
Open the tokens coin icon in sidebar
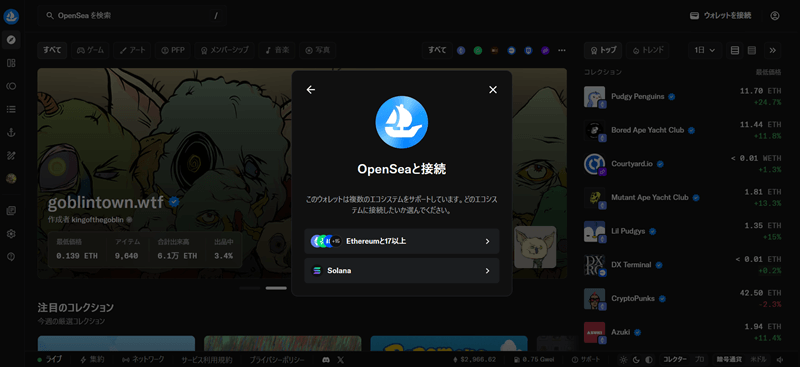pos(11,86)
